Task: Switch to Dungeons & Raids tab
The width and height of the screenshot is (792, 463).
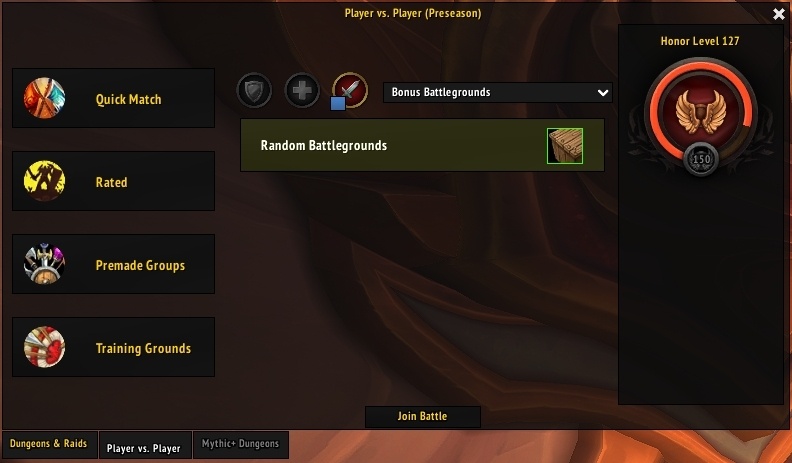Action: 49,444
